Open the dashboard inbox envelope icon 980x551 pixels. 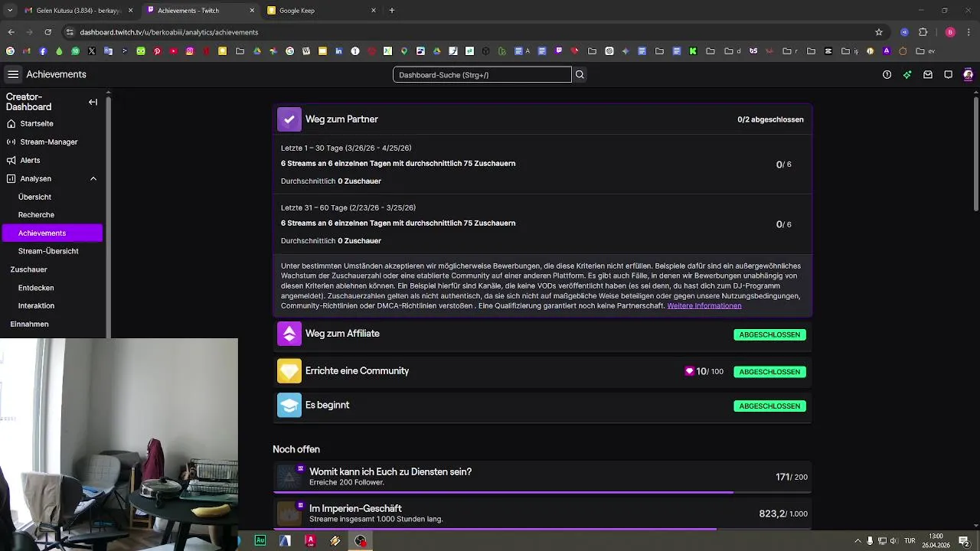click(x=928, y=75)
